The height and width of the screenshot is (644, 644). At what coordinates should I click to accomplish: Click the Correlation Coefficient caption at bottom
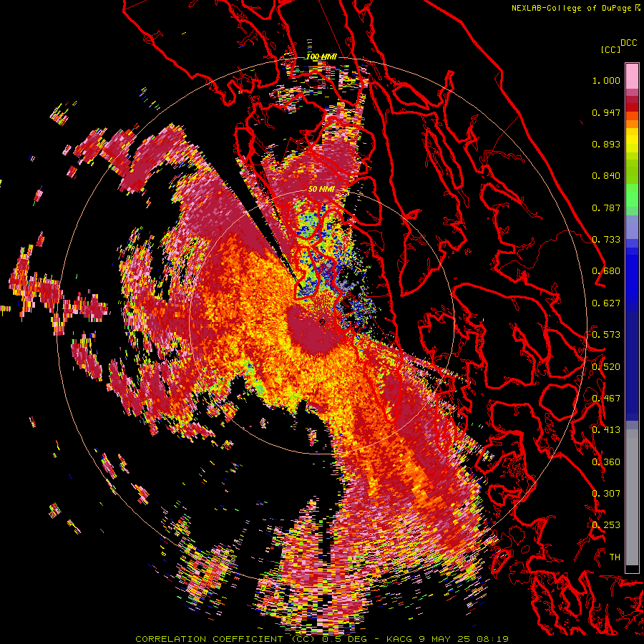321,639
